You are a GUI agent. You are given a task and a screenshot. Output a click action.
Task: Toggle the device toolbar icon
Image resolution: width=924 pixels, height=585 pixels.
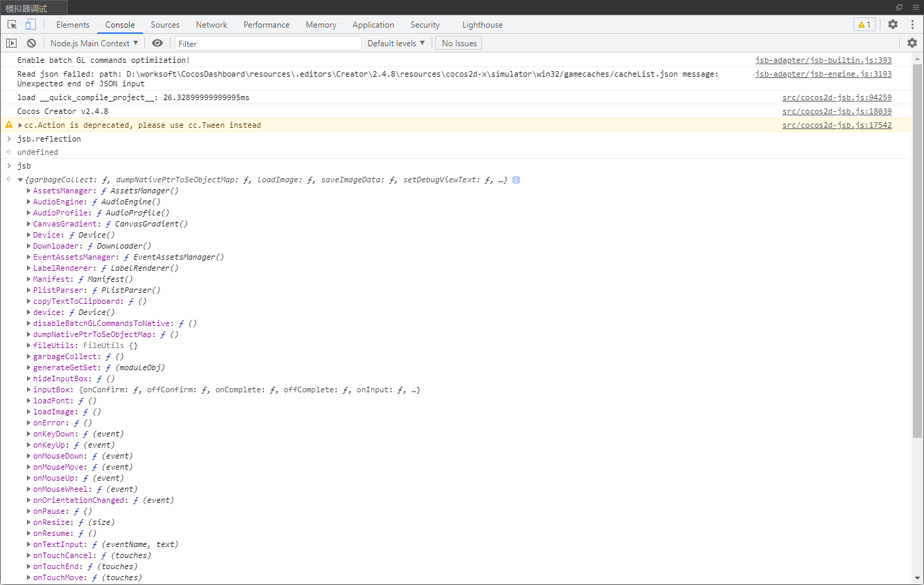click(30, 25)
